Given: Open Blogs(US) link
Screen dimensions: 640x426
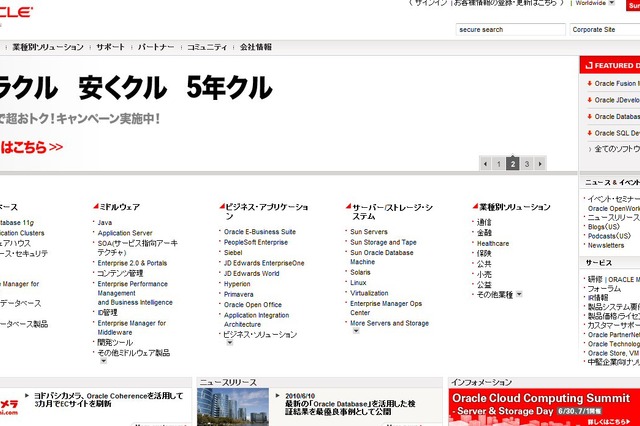Looking at the screenshot, I should (604, 227).
